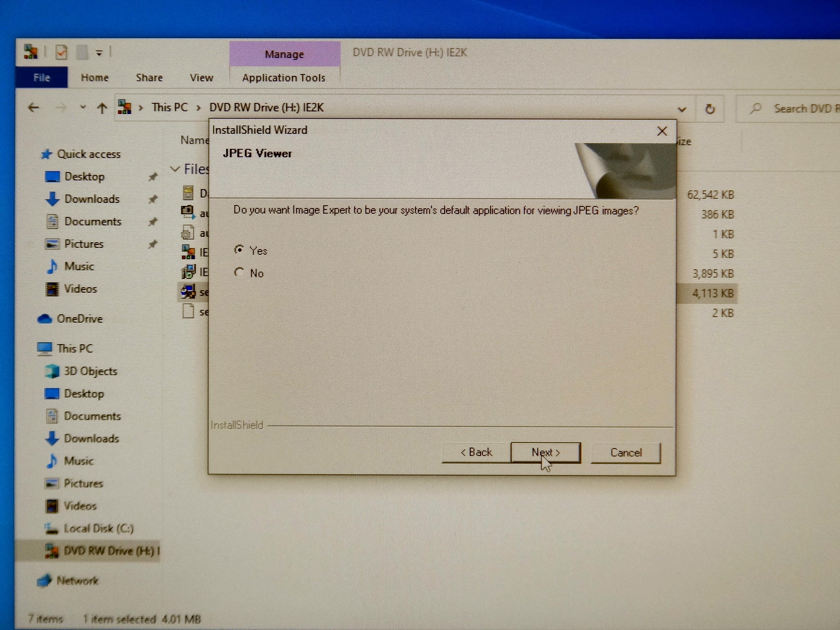Viewport: 840px width, 630px height.
Task: Open Documents under This PC
Action: pyautogui.click(x=92, y=416)
